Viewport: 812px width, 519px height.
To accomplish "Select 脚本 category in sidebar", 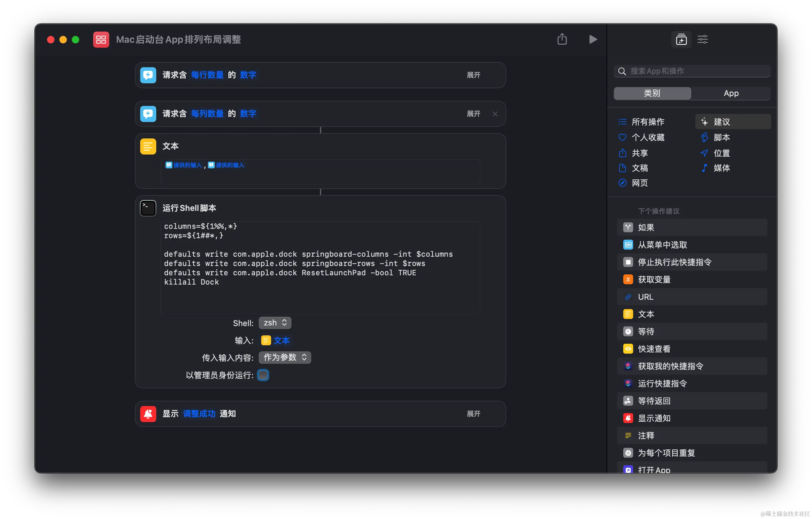I will point(721,137).
